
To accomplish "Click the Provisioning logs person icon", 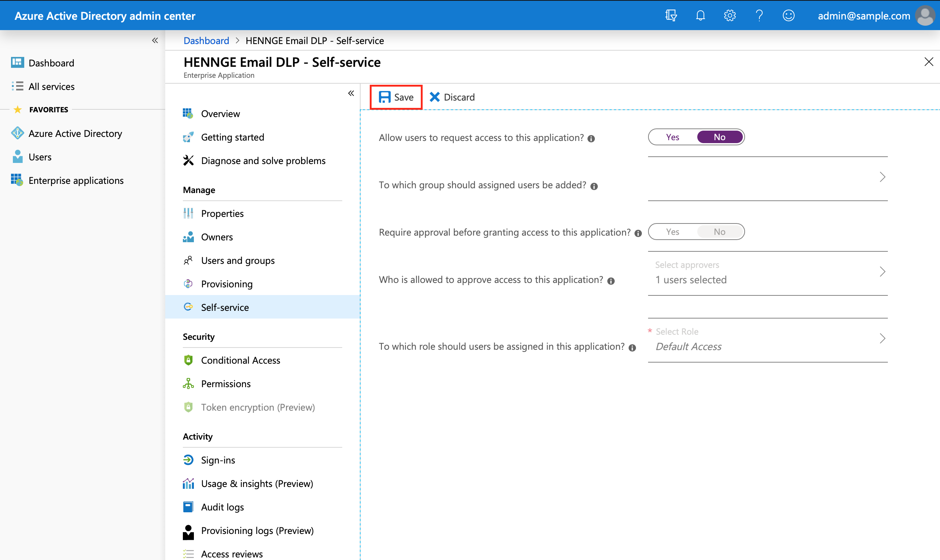I will point(188,532).
